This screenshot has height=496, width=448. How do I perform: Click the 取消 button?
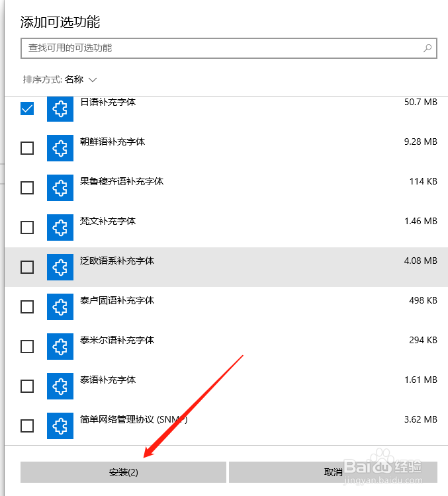(333, 472)
